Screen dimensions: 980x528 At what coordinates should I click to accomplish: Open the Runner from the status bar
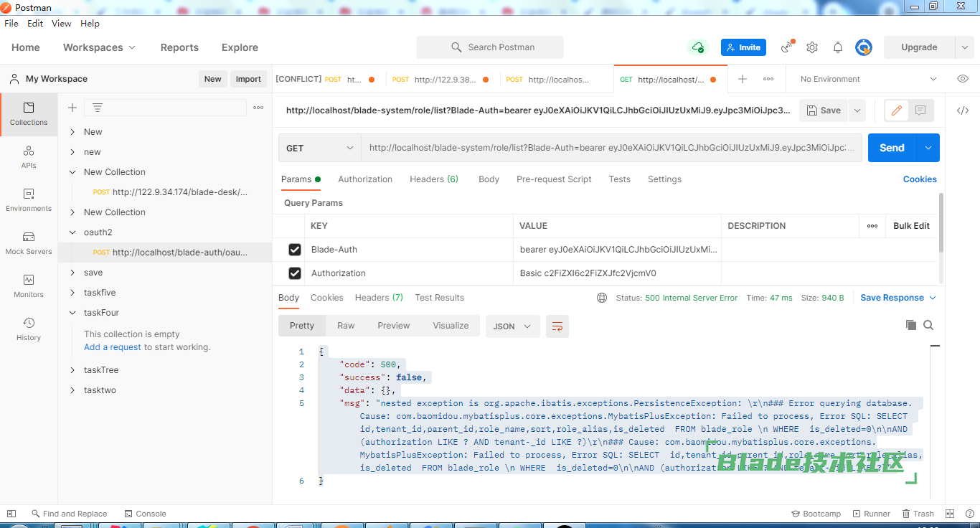(871, 514)
